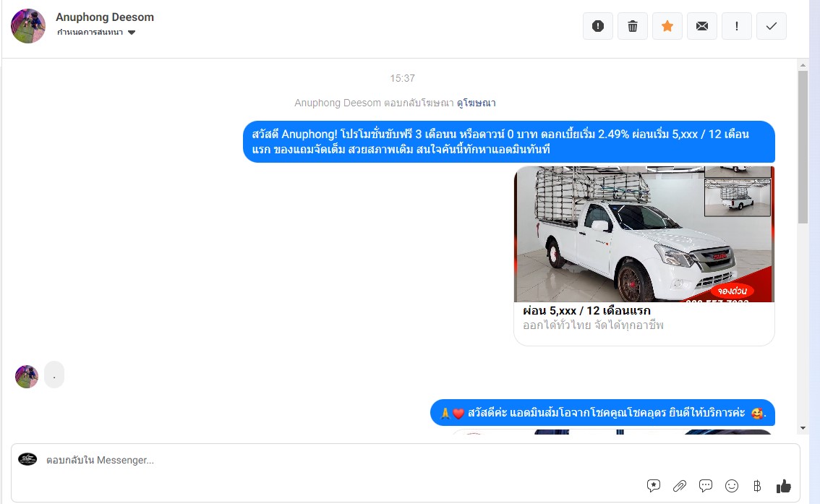Viewport: 820px width, 504px height.
Task: Send a thumbs-up like
Action: [x=783, y=486]
